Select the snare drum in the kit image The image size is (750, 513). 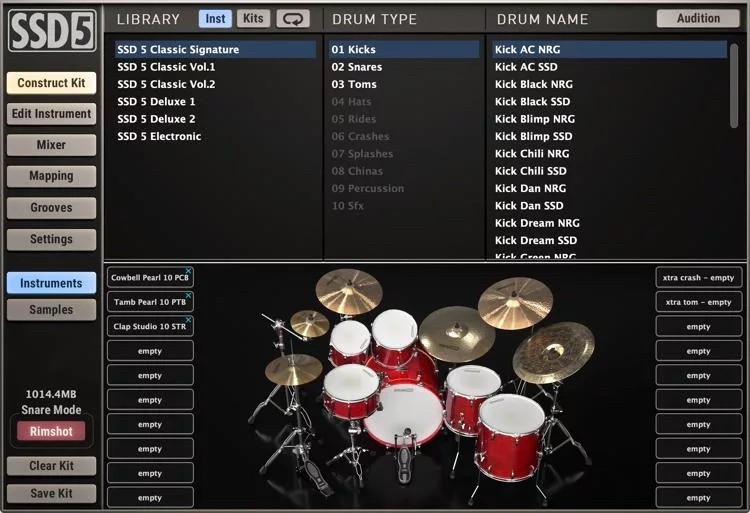[x=351, y=390]
